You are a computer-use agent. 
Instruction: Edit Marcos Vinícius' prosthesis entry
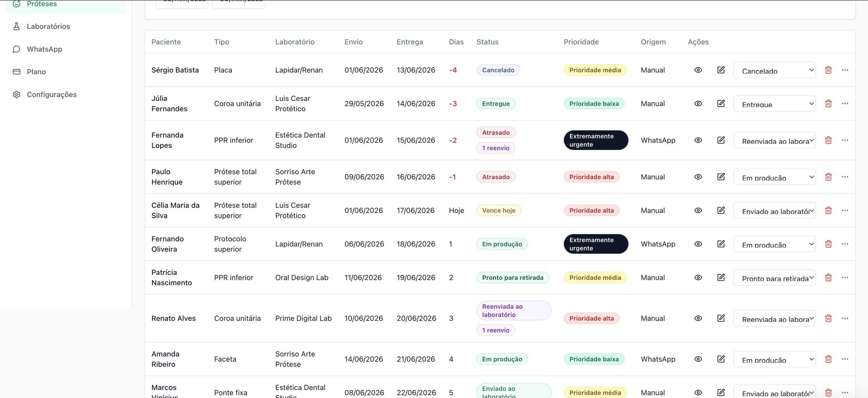point(721,392)
